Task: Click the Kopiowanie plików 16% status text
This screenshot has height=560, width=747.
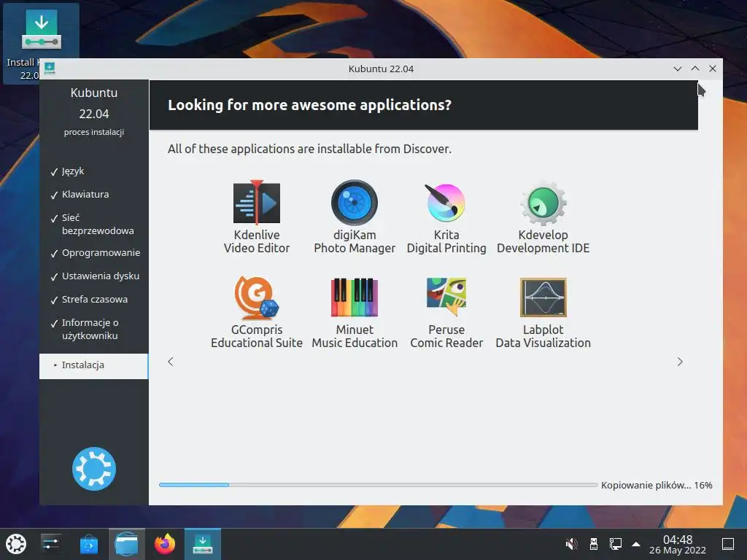Action: 657,485
